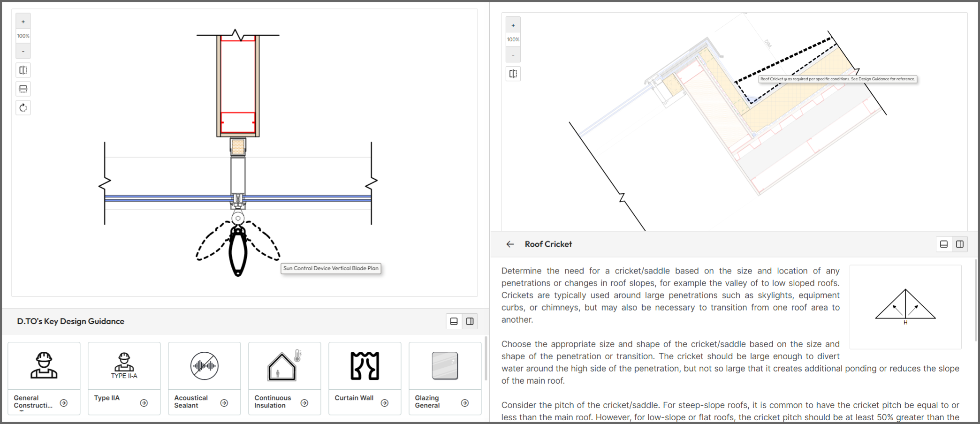Zoom out on the left drawing viewer

click(x=23, y=51)
